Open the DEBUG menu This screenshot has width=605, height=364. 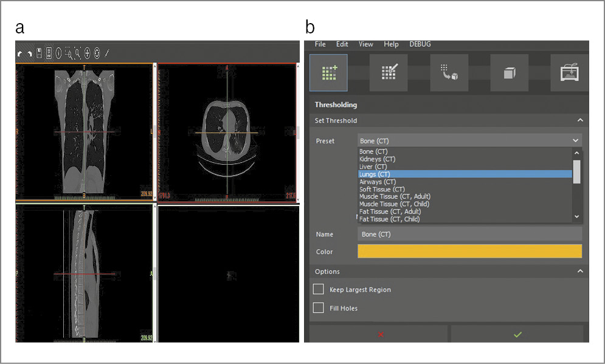point(420,44)
